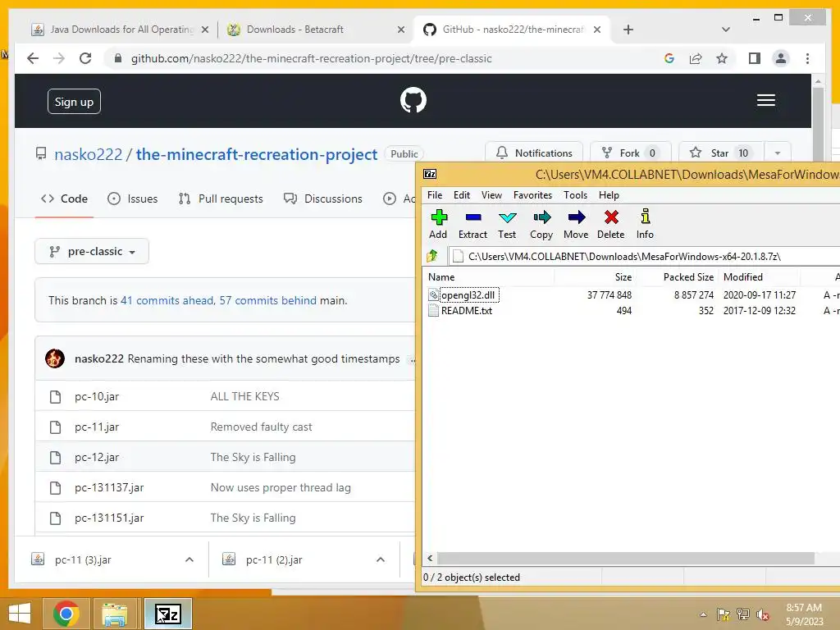Image resolution: width=840 pixels, height=630 pixels.
Task: Open the 41 commits ahead link
Action: pyautogui.click(x=167, y=300)
